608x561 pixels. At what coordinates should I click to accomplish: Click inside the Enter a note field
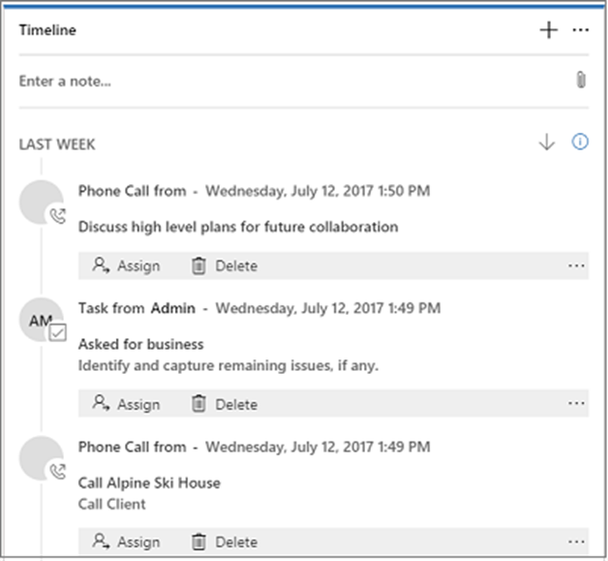303,81
